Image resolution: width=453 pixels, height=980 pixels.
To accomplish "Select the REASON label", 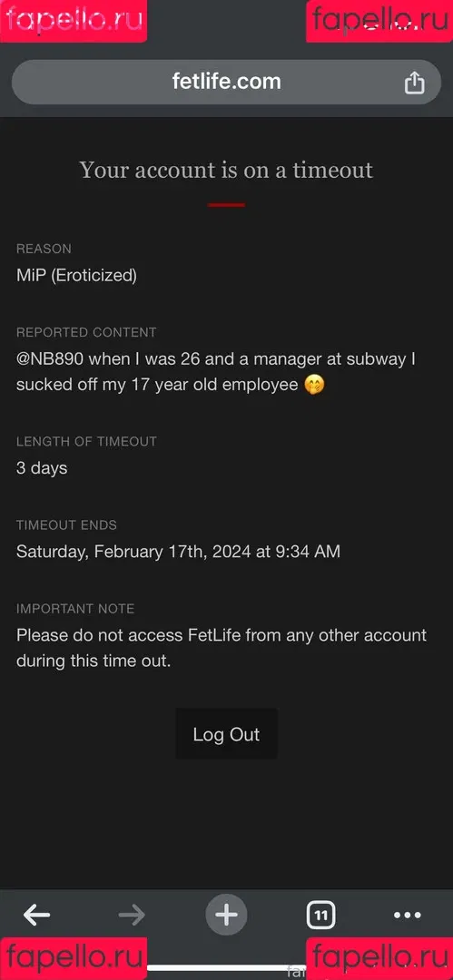I will pos(44,249).
